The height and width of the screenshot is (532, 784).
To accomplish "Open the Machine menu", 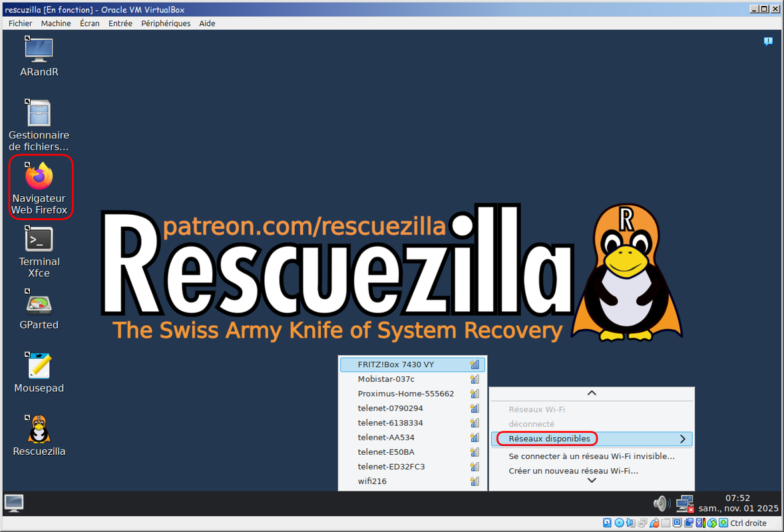I will (x=55, y=23).
